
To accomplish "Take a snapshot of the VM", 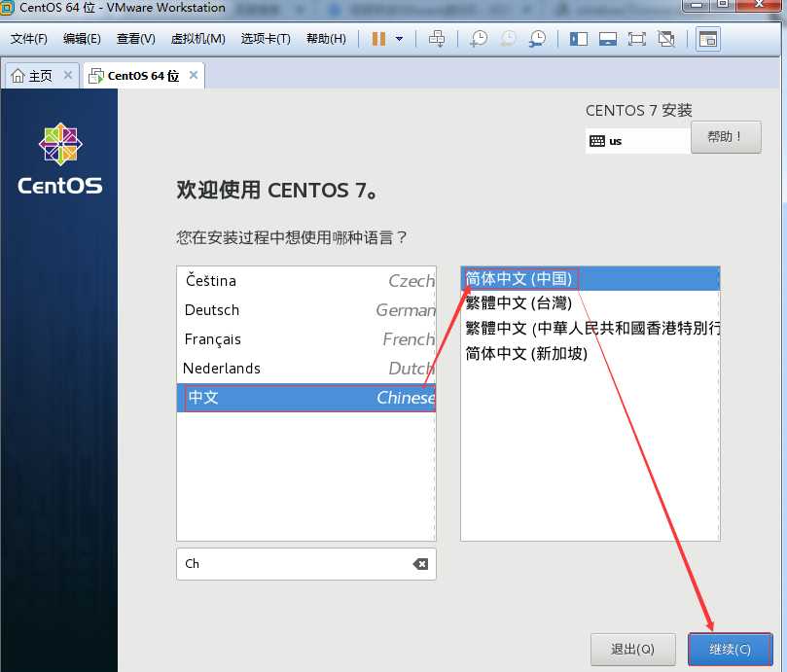I will 479,39.
